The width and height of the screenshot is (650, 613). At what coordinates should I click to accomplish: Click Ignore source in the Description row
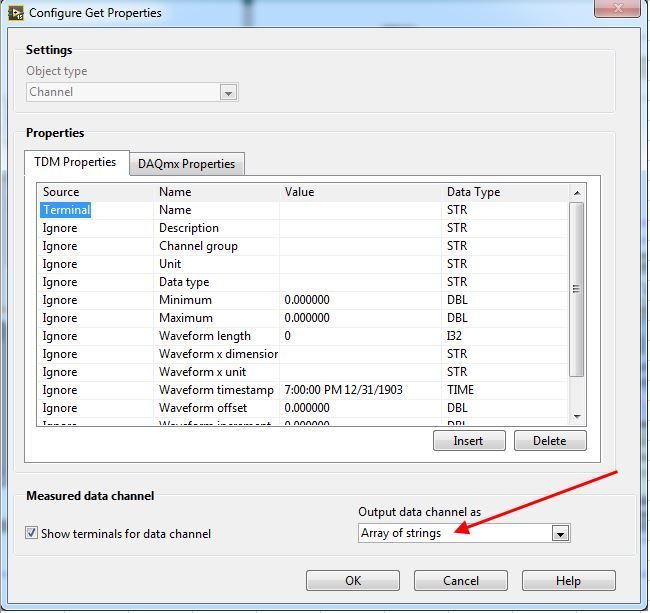click(60, 228)
